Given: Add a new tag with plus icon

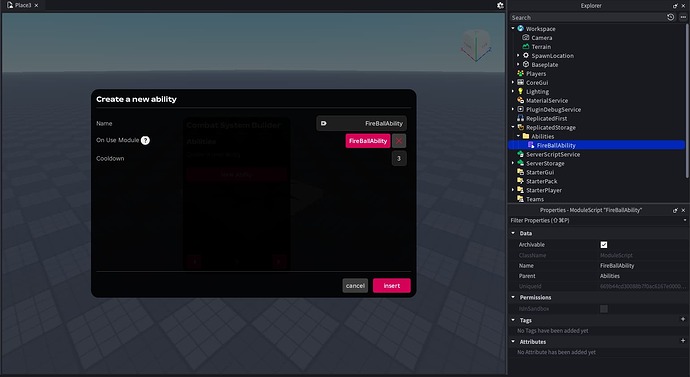Looking at the screenshot, I should (x=683, y=319).
